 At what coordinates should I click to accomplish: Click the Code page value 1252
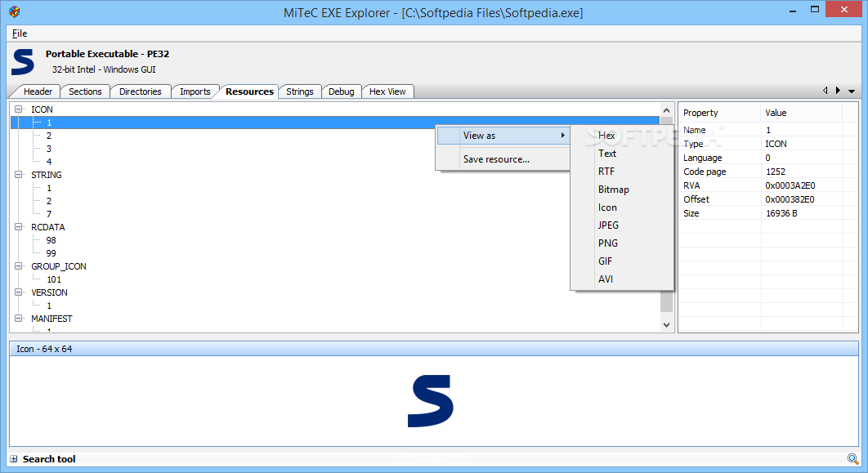click(775, 172)
